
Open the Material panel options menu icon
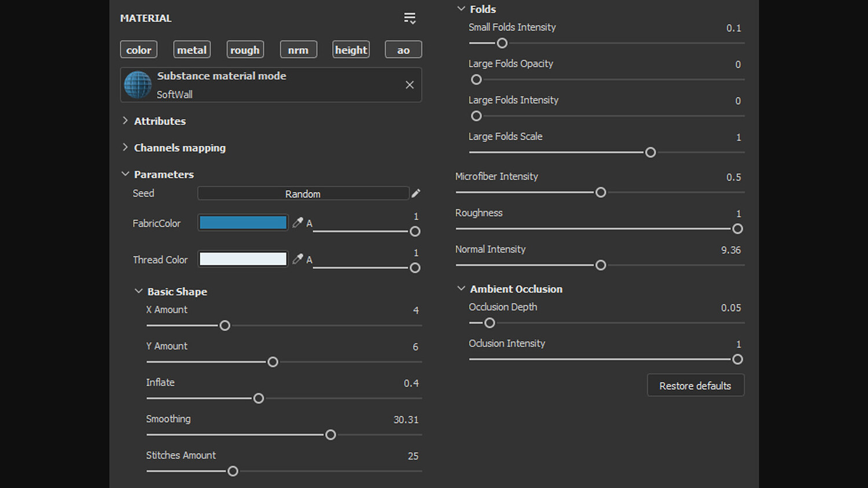point(410,19)
